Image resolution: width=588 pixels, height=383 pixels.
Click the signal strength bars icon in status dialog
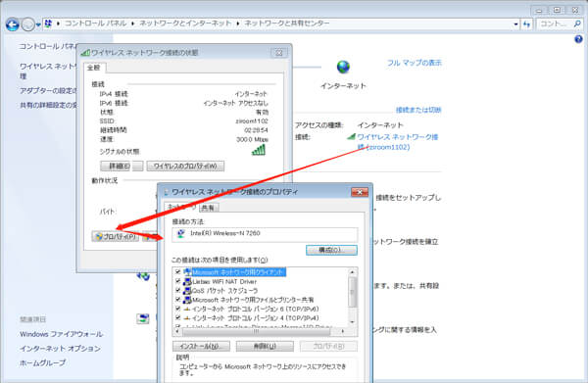[259, 150]
